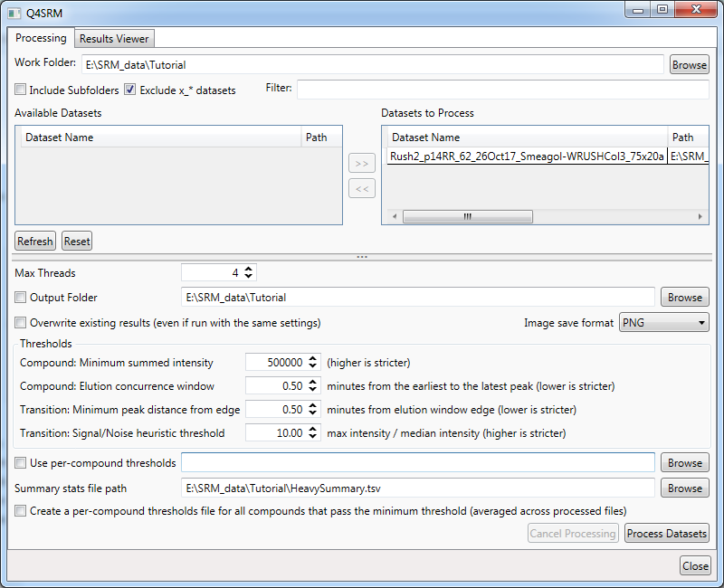Screen dimensions: 724x588
Task: Increase Minimum peak distance from edge
Action: (x=312, y=405)
